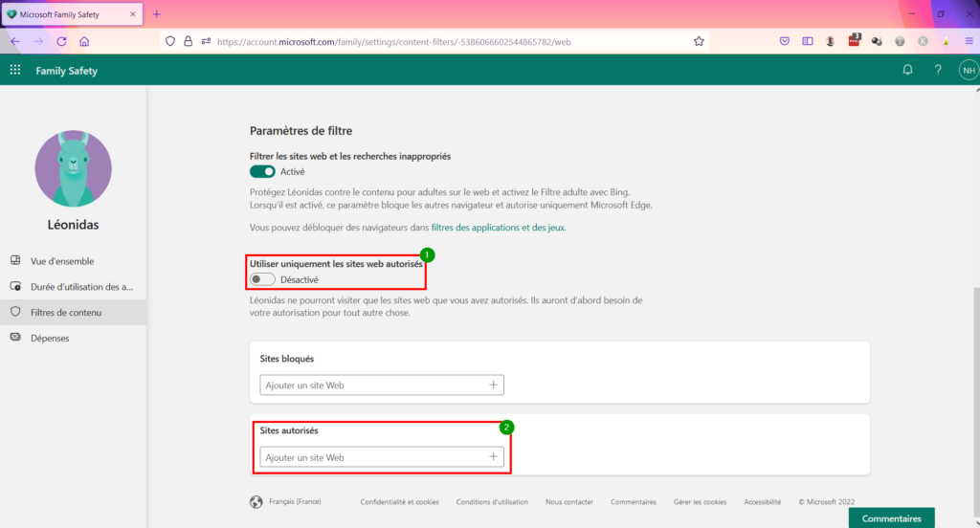Open Nous contacter footer link

click(568, 502)
